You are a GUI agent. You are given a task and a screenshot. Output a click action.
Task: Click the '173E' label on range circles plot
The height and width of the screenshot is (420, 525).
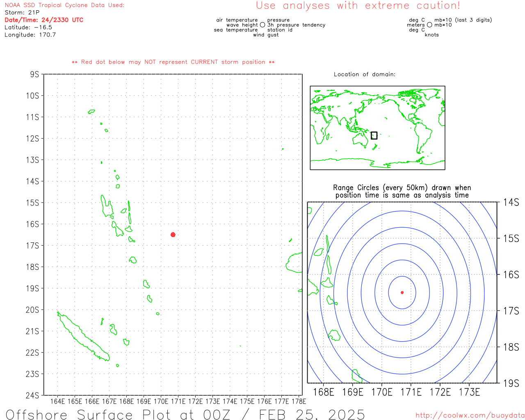pos(469,393)
